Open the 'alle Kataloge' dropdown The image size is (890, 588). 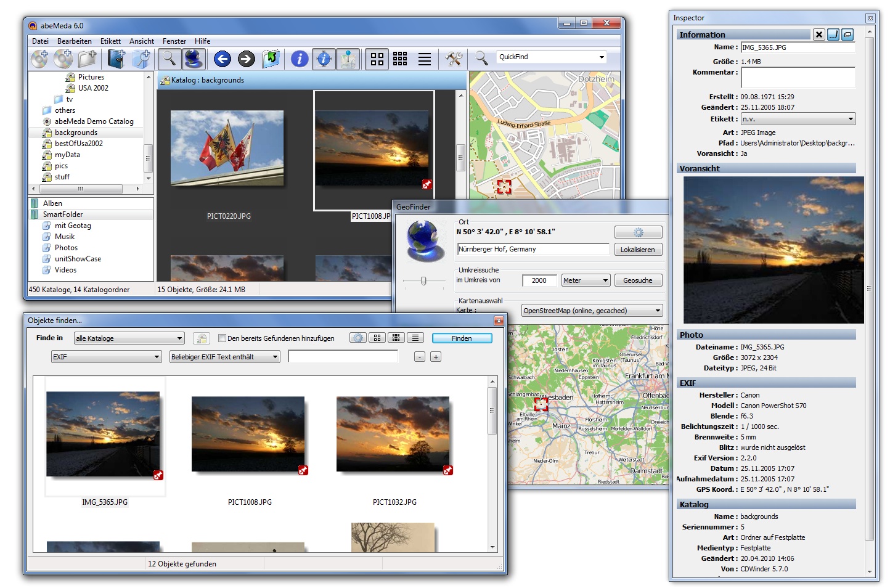point(129,338)
